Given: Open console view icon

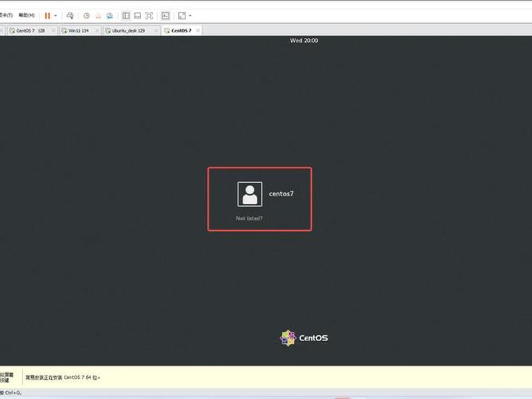Looking at the screenshot, I should [x=165, y=15].
